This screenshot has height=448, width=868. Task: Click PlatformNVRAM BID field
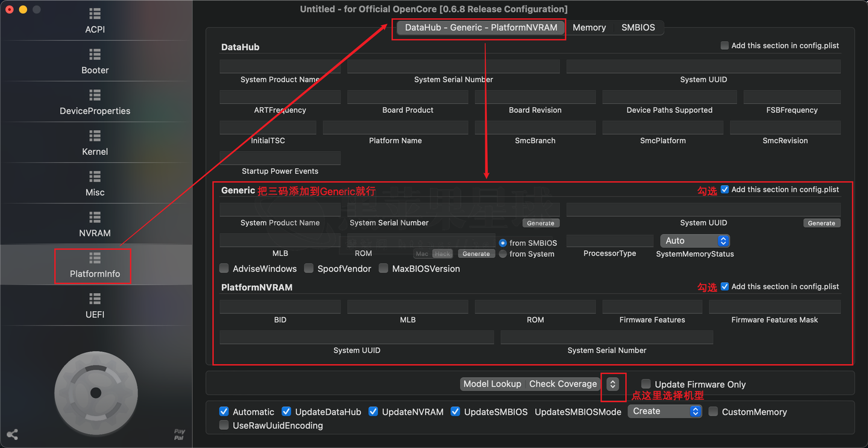click(280, 307)
